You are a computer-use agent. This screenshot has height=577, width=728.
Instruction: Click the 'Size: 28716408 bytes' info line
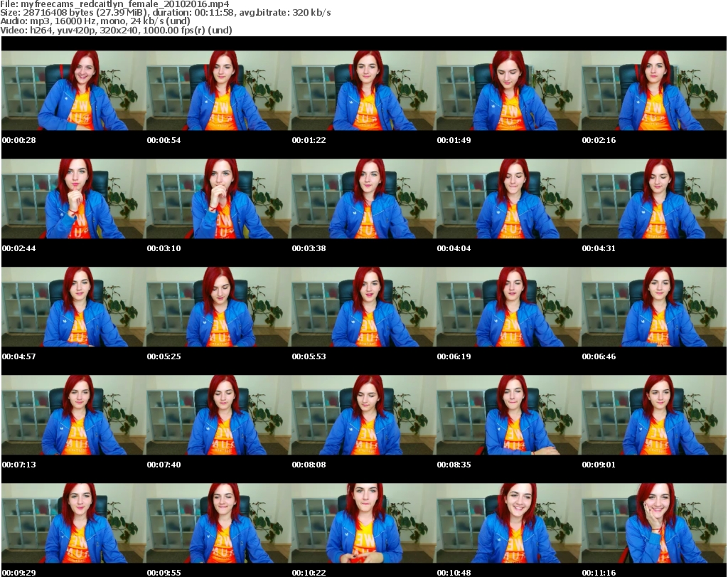(165, 13)
